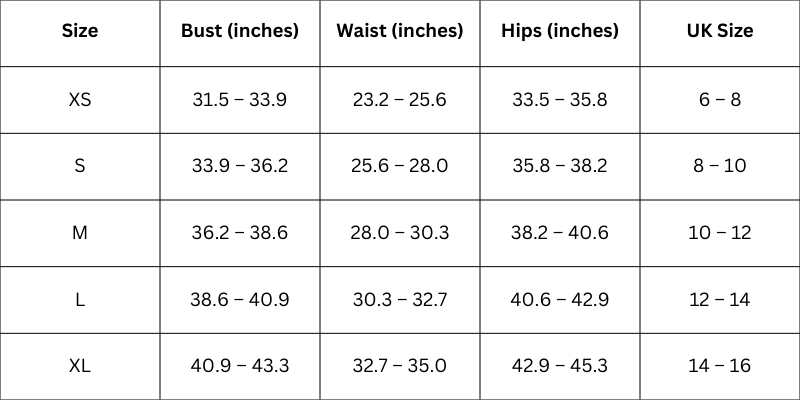Image resolution: width=800 pixels, height=400 pixels.
Task: Click the L size row label
Action: [x=80, y=299]
